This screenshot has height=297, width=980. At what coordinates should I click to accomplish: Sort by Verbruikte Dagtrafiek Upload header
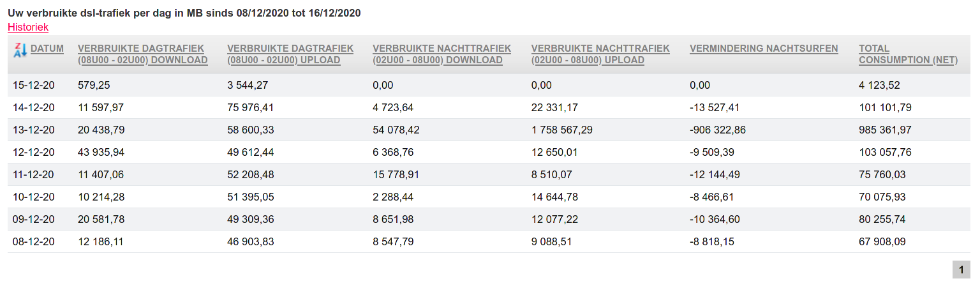point(290,54)
